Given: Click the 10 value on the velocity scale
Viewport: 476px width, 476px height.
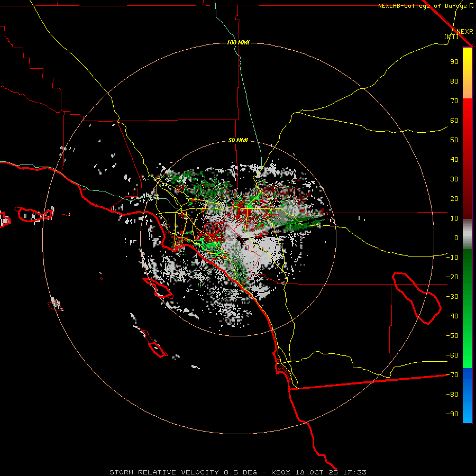Looking at the screenshot, I should click(x=454, y=218).
